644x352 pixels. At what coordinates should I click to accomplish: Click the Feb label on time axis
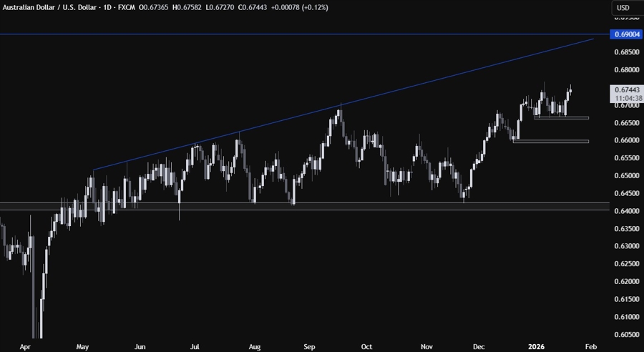pos(590,348)
